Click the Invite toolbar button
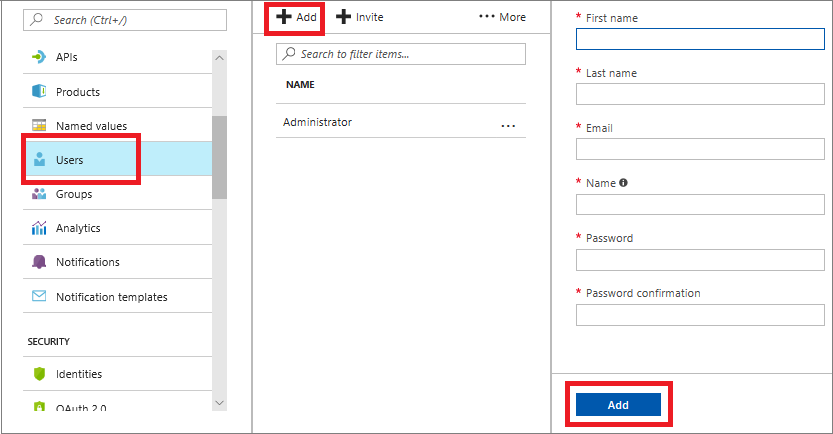 tap(360, 17)
